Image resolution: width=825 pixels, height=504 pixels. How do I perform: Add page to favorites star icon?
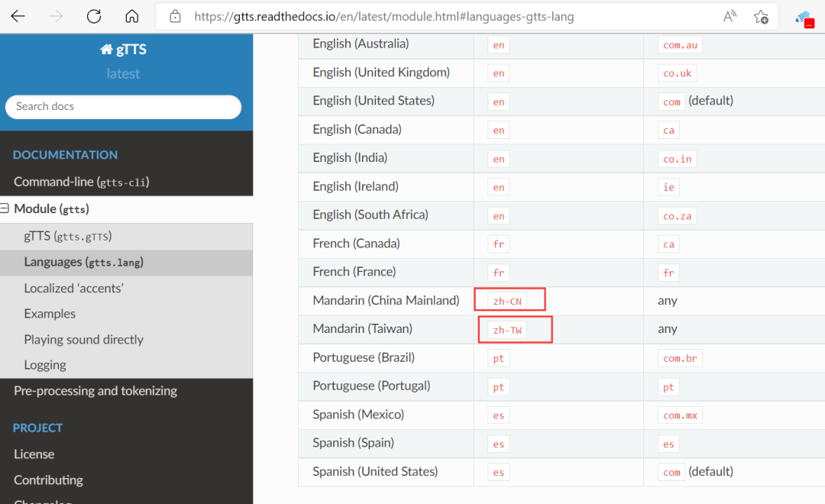(761, 16)
